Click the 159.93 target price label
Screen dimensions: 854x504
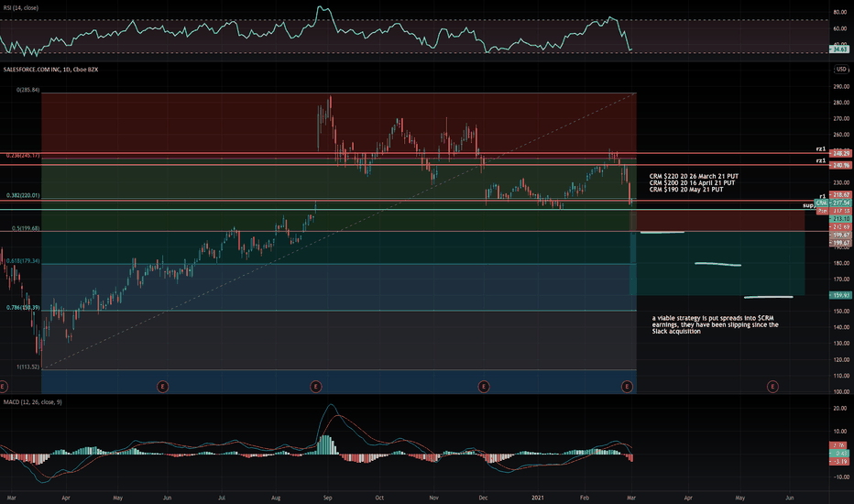840,295
